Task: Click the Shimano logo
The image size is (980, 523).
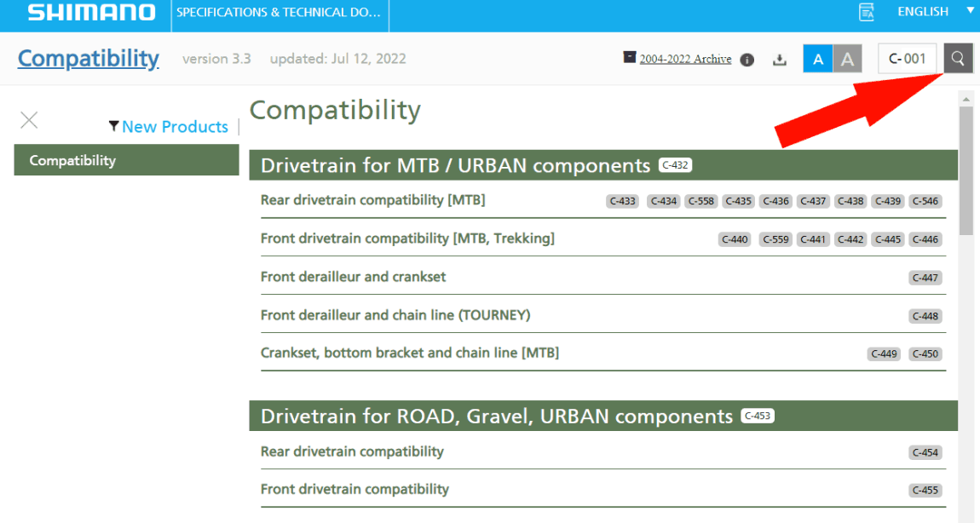Action: point(92,13)
